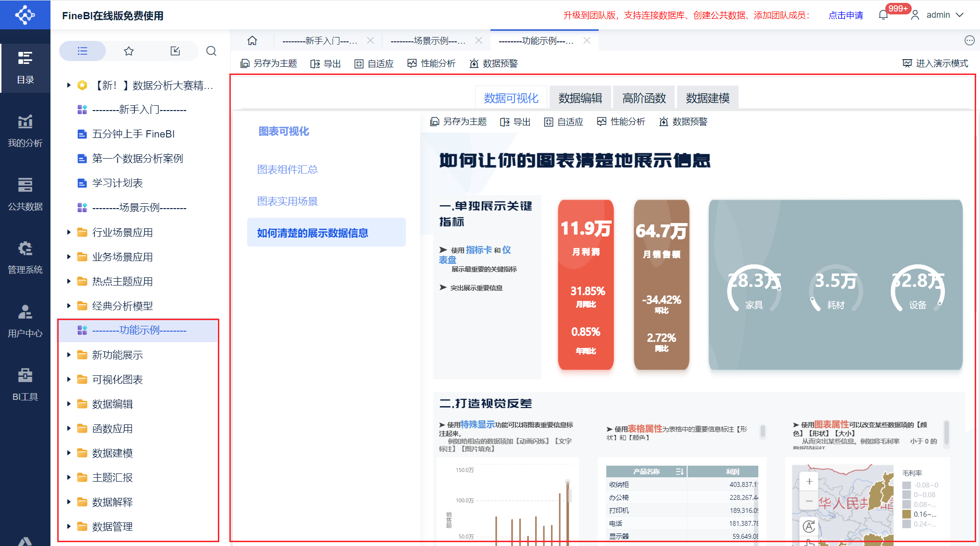
Task: Show favorites with the star icon
Action: click(x=128, y=51)
